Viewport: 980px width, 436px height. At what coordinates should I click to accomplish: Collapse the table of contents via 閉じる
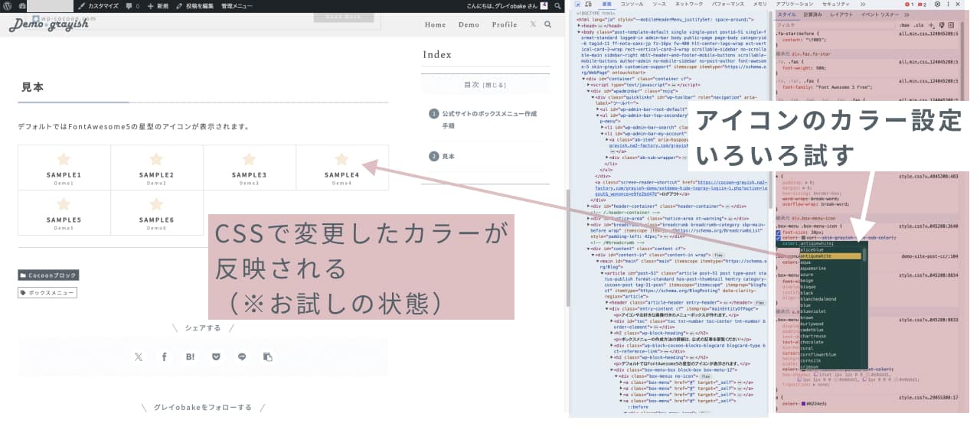pyautogui.click(x=495, y=85)
